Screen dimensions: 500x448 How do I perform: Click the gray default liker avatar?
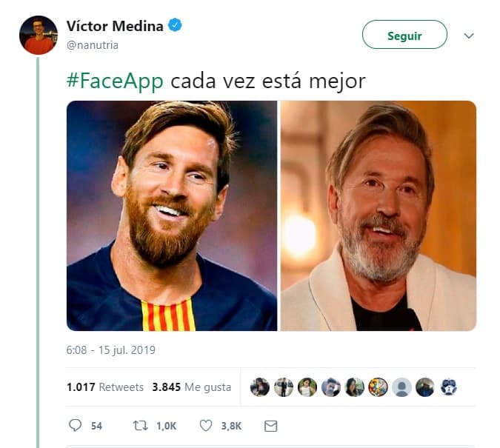point(401,387)
